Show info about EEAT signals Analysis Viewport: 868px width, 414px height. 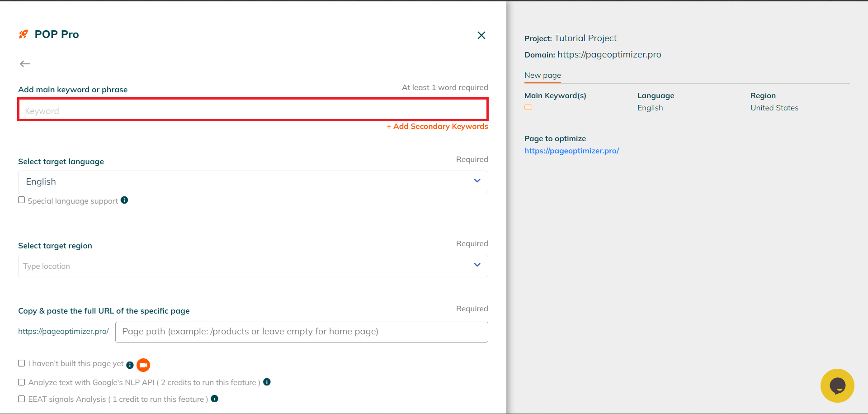215,399
